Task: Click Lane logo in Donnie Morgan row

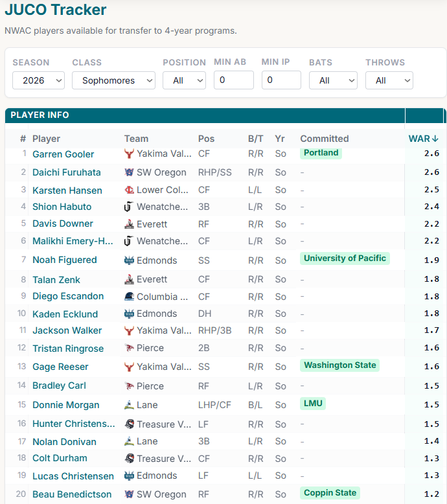Action: [129, 405]
